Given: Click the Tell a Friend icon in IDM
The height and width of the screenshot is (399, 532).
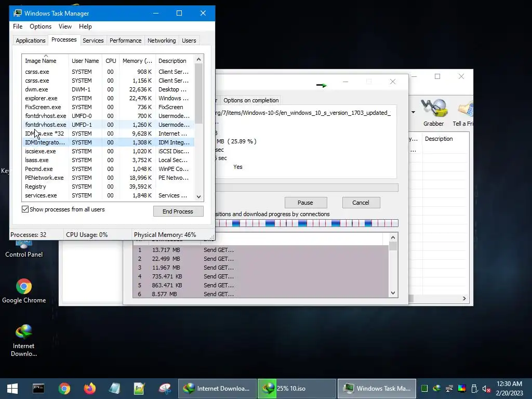Looking at the screenshot, I should (463, 113).
